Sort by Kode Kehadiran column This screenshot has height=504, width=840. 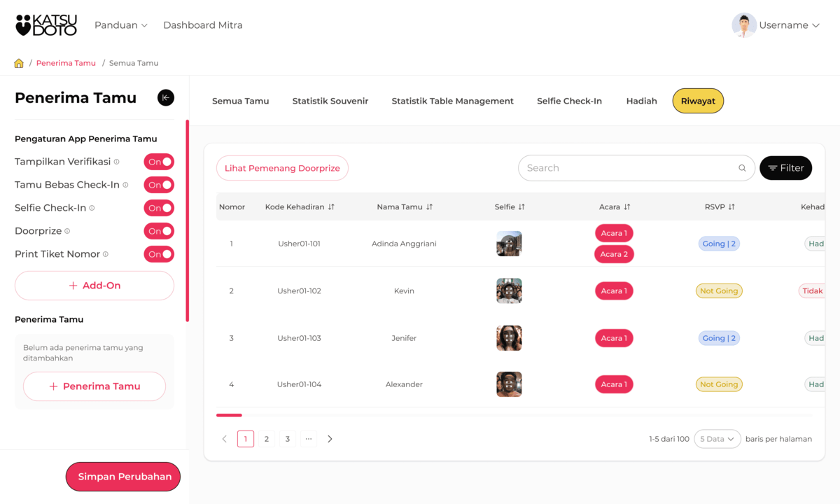tap(332, 207)
